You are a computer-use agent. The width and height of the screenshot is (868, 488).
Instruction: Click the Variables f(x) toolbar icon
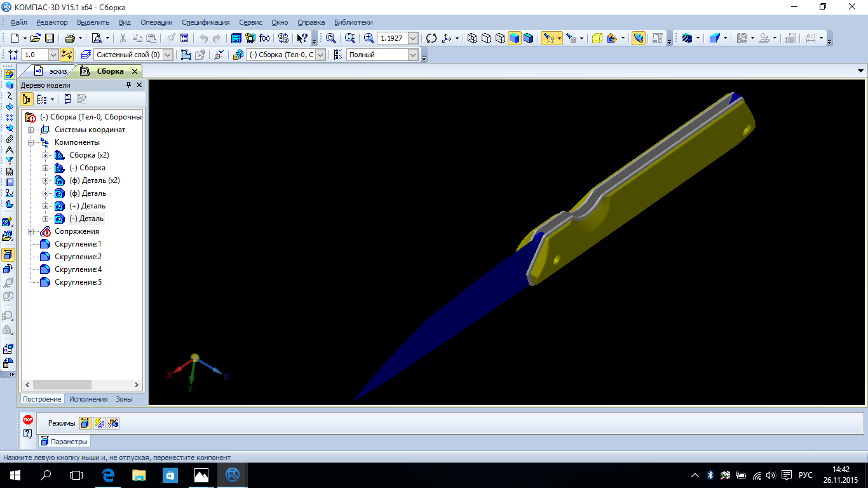(264, 38)
